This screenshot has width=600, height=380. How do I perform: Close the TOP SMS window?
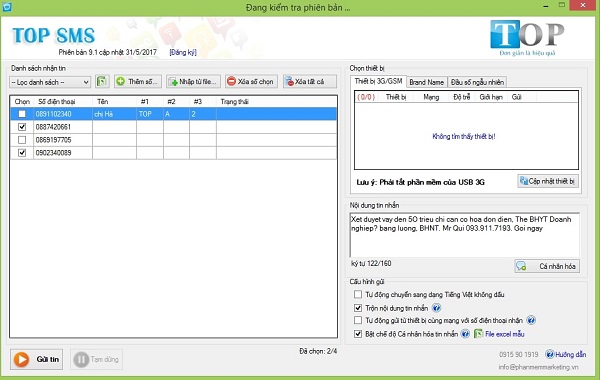tap(583, 5)
